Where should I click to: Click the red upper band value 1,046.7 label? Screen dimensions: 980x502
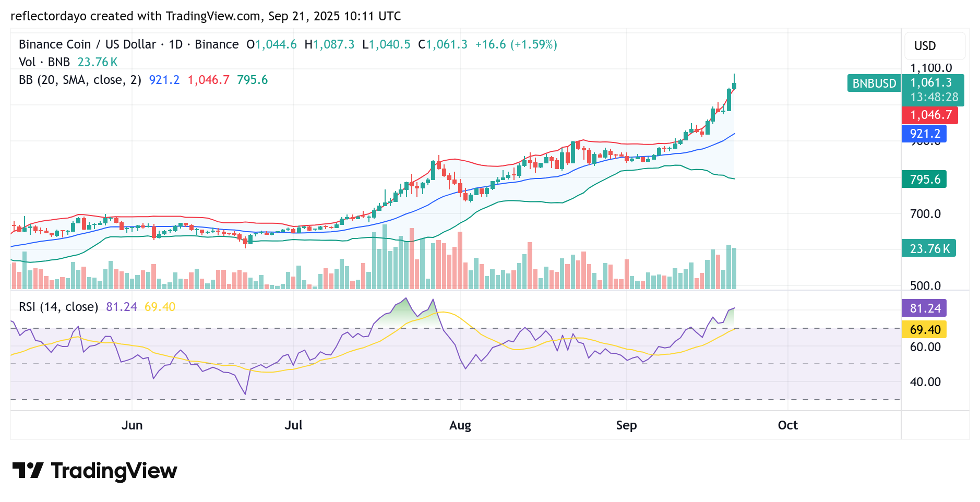(930, 115)
